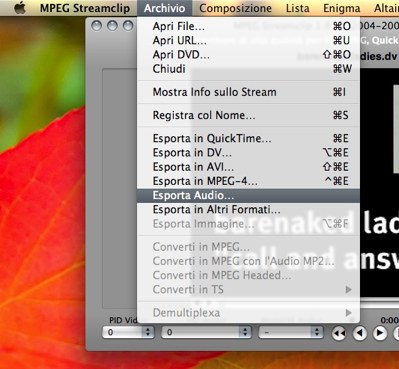399x369 pixels.
Task: Click the step backward button
Action: click(x=359, y=333)
